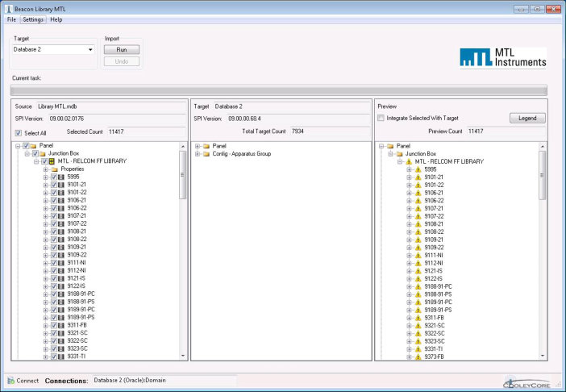Click the device icon beside 9322-SC in Source tree

point(61,340)
